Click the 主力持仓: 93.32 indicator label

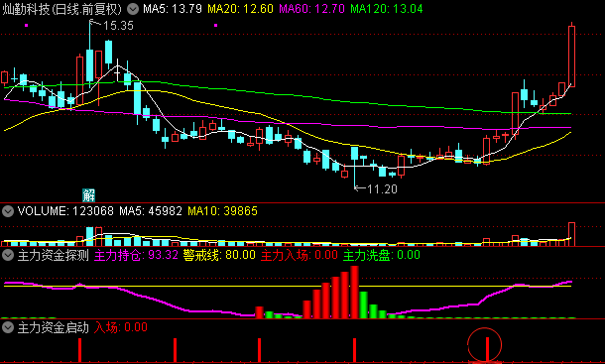tap(136, 255)
